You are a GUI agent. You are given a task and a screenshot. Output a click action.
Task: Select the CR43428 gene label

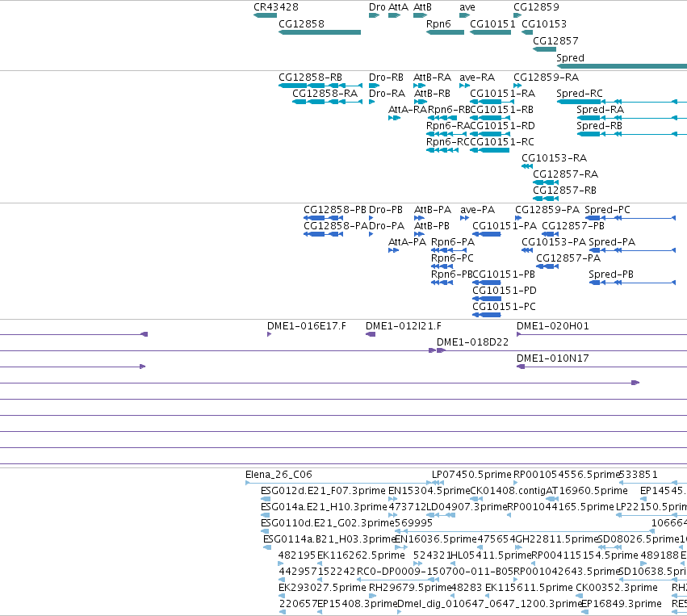[276, 7]
